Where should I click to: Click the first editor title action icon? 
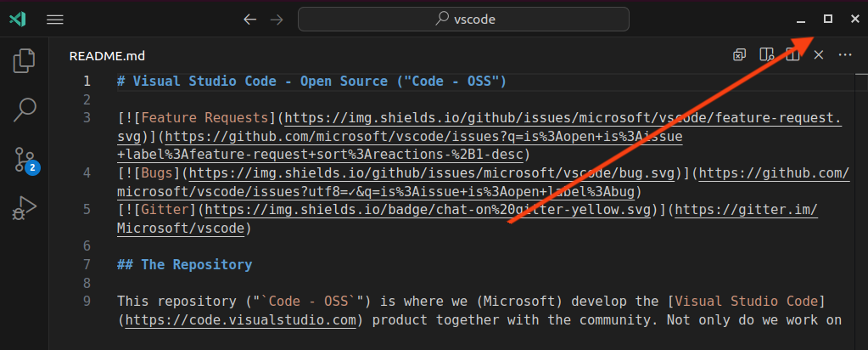[740, 55]
